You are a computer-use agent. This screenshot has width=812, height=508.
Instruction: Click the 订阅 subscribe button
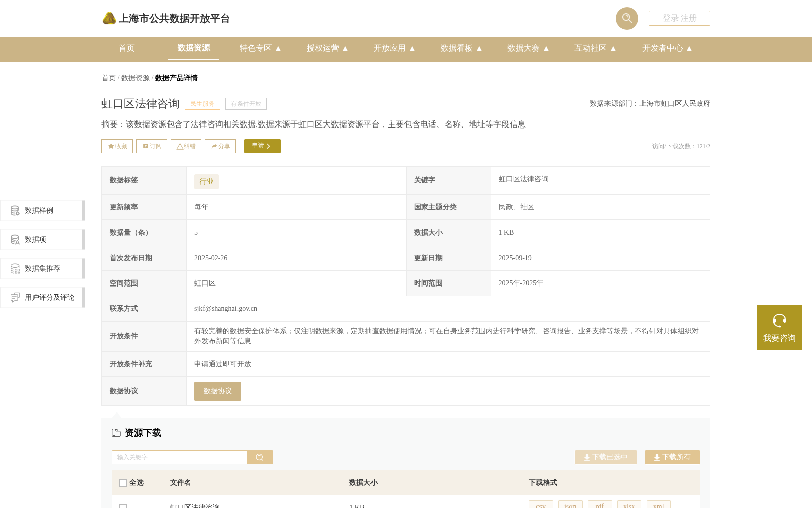coord(152,146)
